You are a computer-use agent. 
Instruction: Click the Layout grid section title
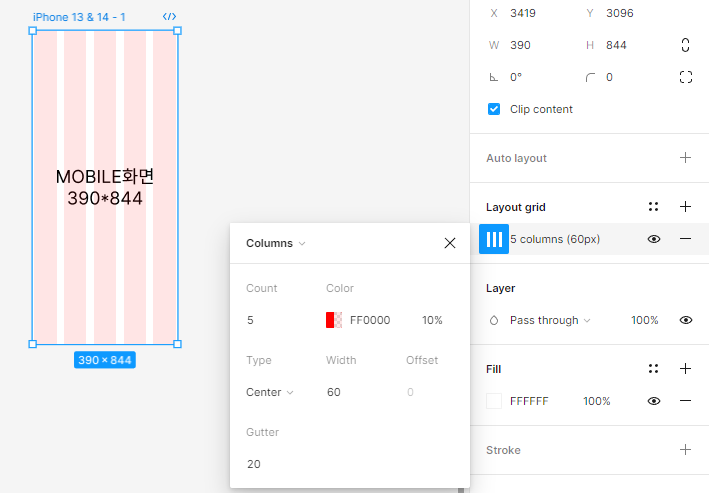(515, 207)
